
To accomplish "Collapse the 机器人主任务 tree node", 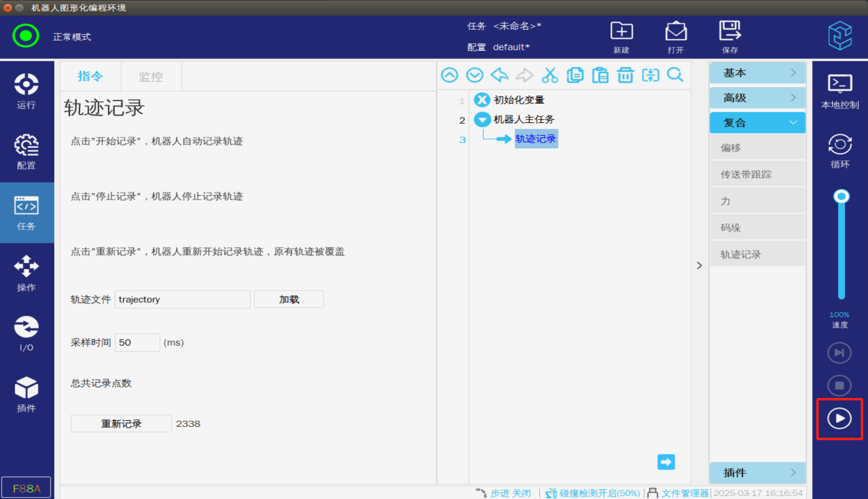I will click(x=482, y=119).
